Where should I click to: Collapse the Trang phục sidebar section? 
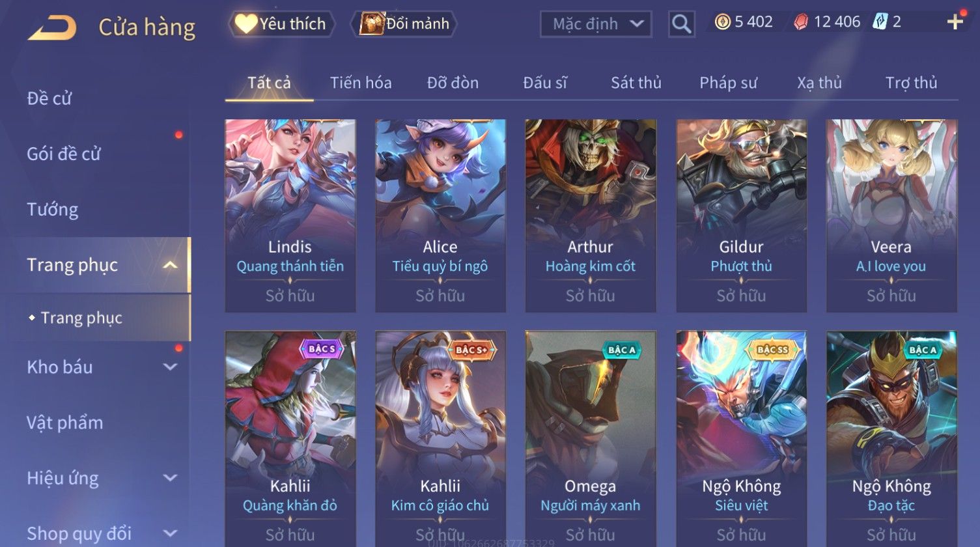click(x=170, y=265)
